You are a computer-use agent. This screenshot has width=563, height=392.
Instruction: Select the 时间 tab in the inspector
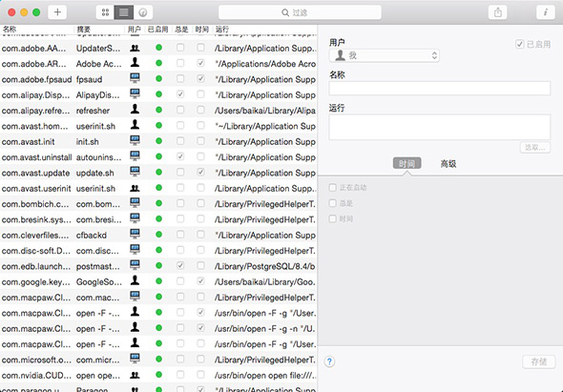point(407,164)
